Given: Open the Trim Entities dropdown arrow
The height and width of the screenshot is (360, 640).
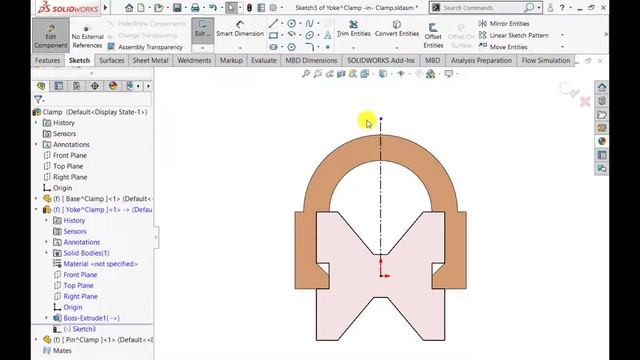Looking at the screenshot, I should click(353, 48).
